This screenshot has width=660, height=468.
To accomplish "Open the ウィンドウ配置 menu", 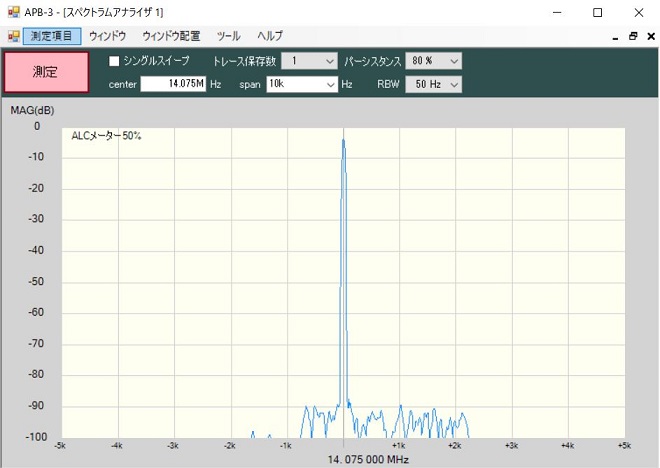I will point(171,36).
